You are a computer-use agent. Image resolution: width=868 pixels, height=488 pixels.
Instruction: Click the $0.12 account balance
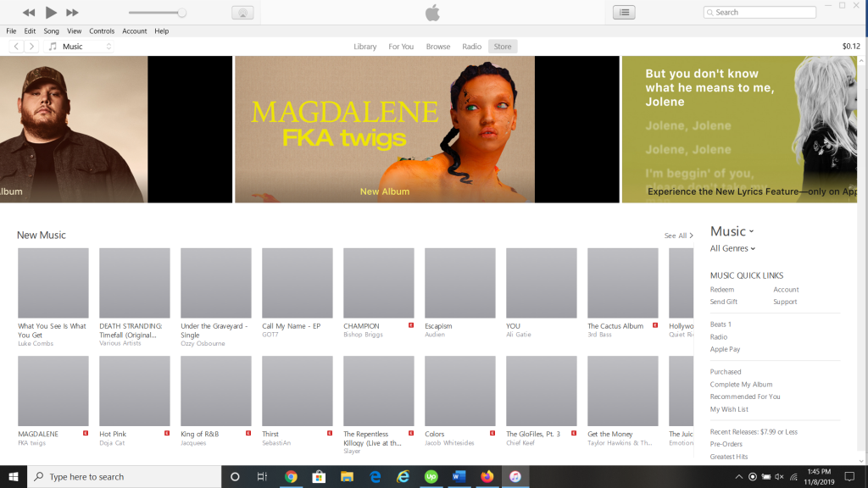point(851,47)
